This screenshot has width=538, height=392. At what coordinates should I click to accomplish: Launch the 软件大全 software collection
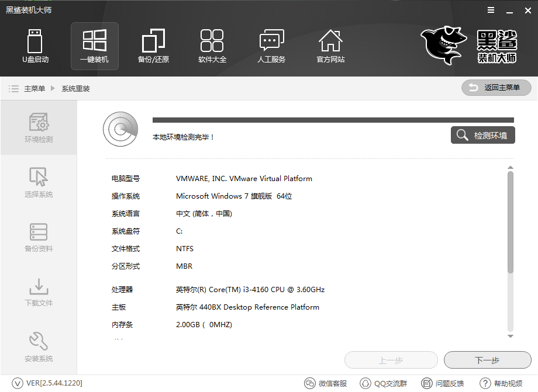coord(212,46)
